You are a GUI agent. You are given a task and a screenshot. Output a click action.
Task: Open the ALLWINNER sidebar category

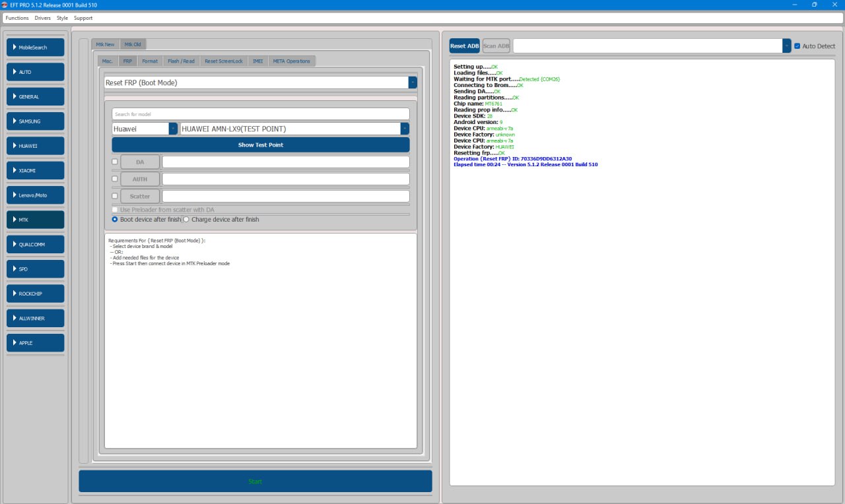click(x=36, y=318)
